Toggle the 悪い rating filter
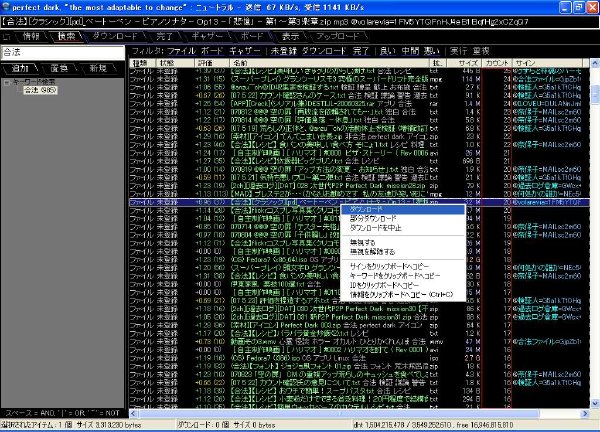This screenshot has height=432, width=600. (x=432, y=51)
